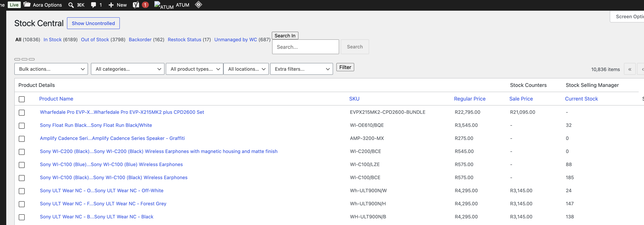Click Show Uncontrolled button
This screenshot has width=644, height=225.
[93, 23]
